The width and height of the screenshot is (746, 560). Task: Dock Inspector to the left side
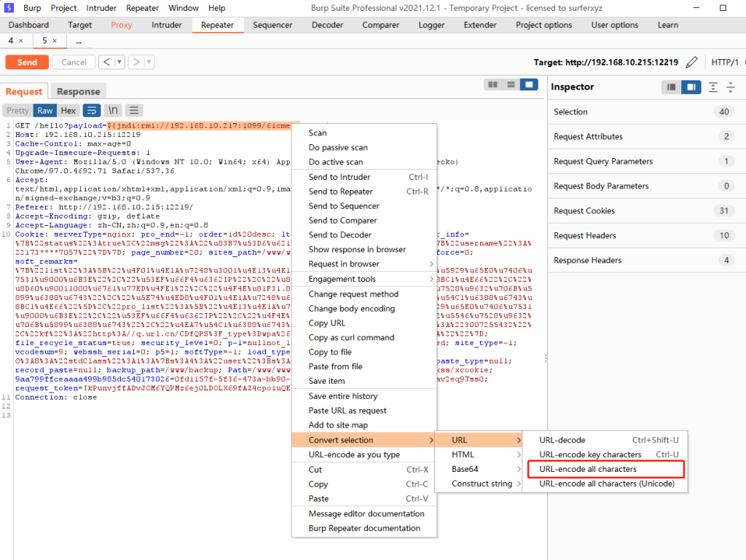point(672,87)
